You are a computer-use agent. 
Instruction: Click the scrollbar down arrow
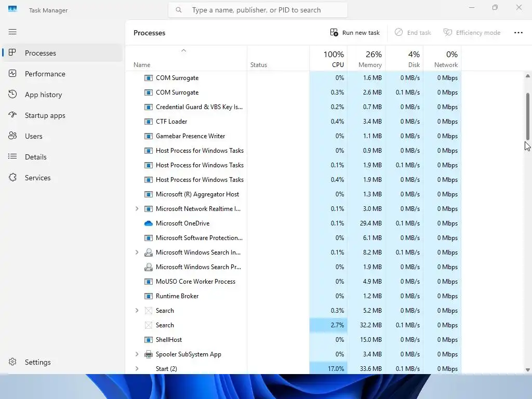click(x=528, y=370)
